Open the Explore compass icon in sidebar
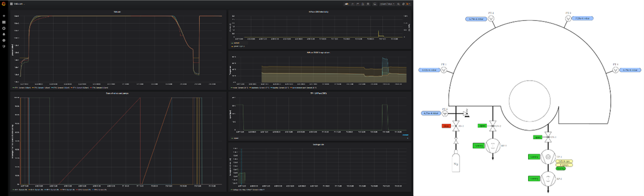 point(4,28)
